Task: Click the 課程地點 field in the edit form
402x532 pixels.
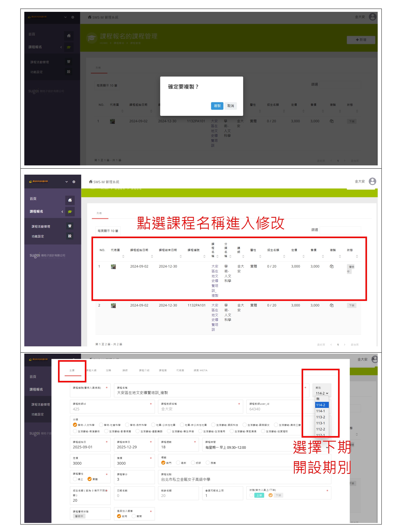Action: [244, 477]
